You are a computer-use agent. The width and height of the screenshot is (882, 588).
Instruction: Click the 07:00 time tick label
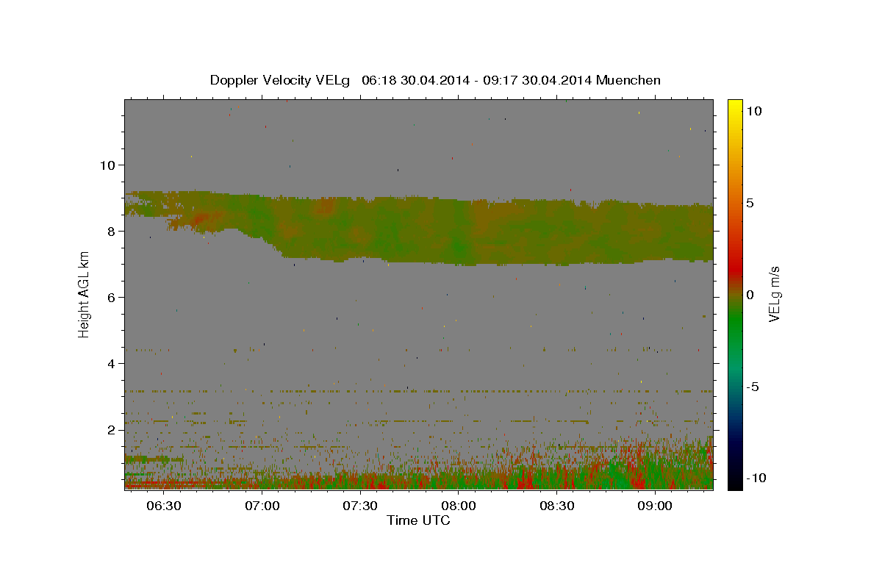coord(262,506)
